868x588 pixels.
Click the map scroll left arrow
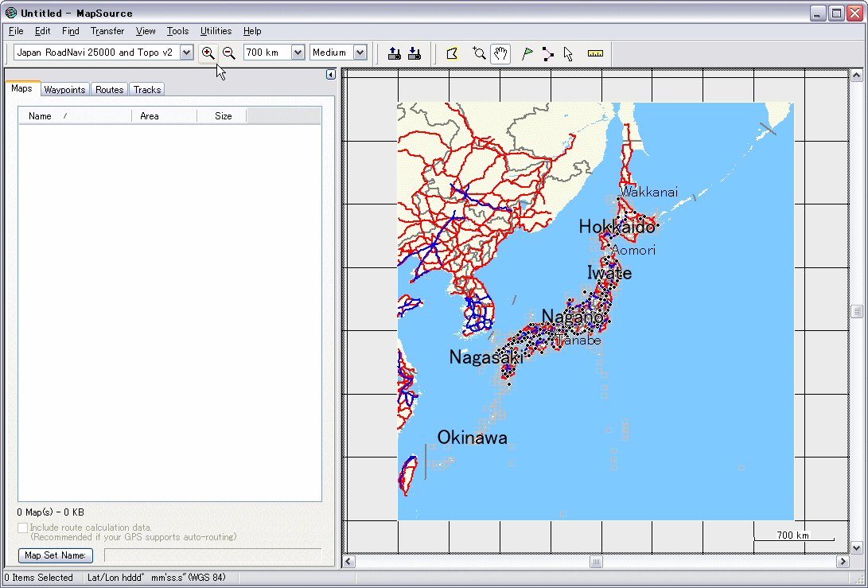(x=348, y=562)
